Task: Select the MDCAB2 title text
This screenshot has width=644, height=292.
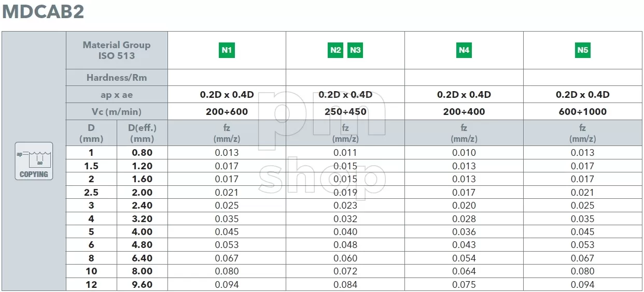Action: (43, 12)
